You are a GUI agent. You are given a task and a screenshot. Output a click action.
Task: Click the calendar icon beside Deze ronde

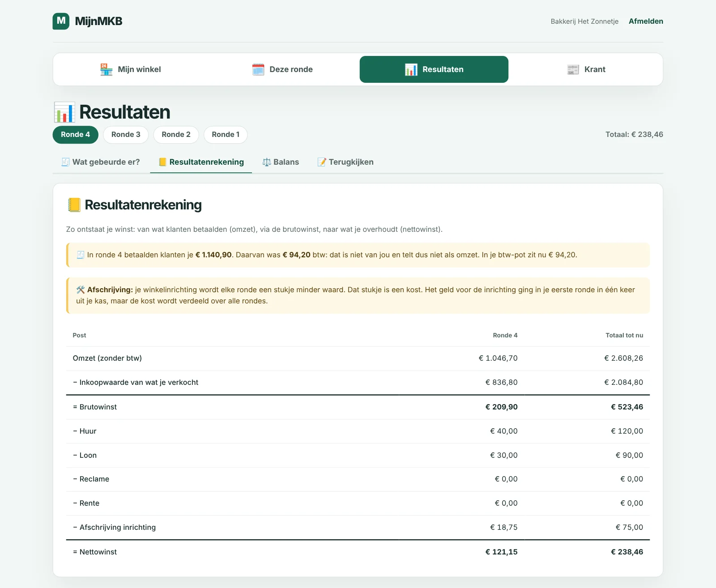[258, 69]
